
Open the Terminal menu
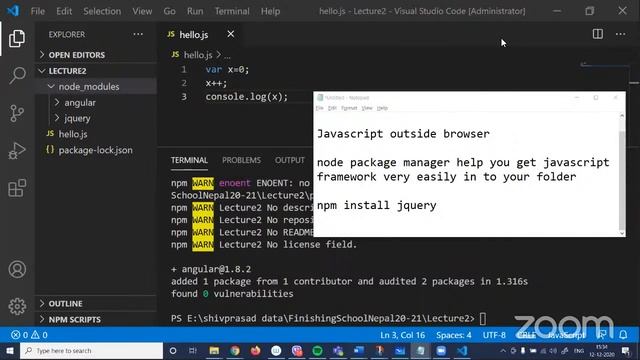tap(232, 11)
